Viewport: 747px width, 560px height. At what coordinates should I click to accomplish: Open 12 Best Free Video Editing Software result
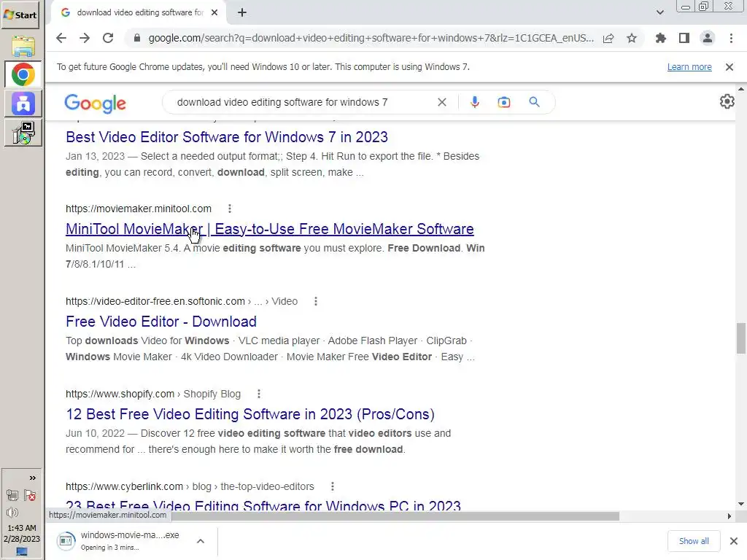250,414
